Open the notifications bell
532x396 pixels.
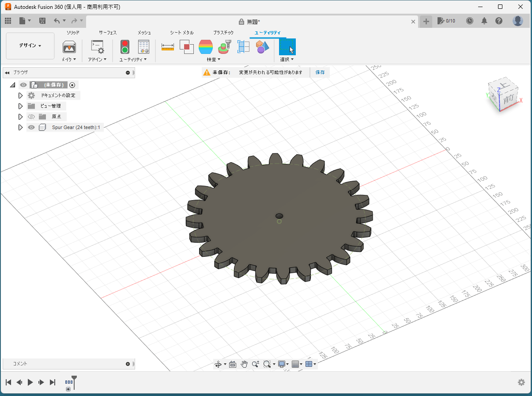coord(484,21)
